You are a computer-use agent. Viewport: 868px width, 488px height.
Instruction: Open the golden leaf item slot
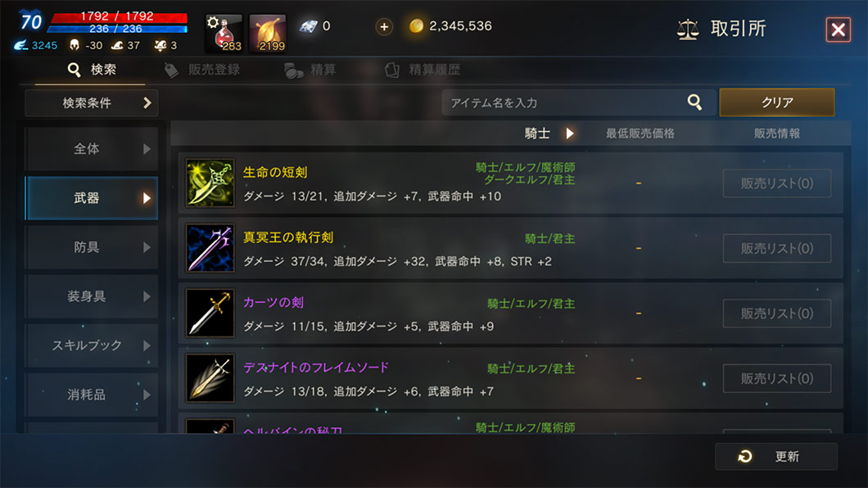point(268,34)
